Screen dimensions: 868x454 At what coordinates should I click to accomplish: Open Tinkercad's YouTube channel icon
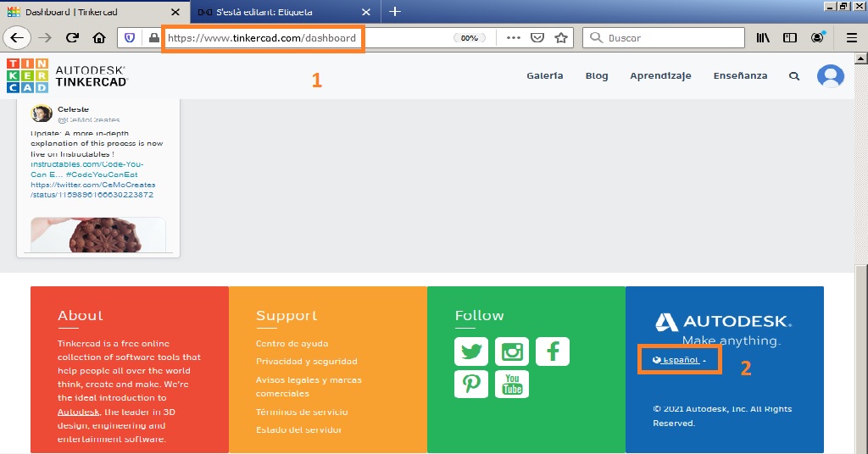511,384
